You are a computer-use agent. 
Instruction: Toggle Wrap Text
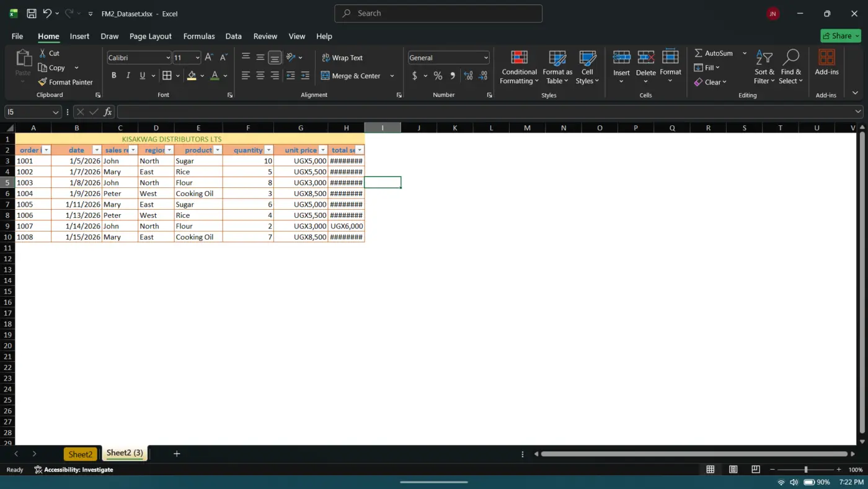pyautogui.click(x=342, y=58)
